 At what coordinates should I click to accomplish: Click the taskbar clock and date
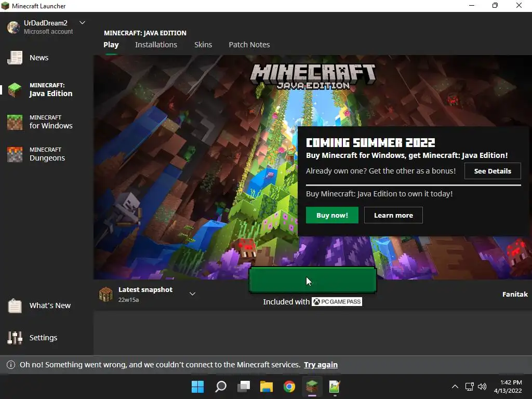tap(508, 387)
